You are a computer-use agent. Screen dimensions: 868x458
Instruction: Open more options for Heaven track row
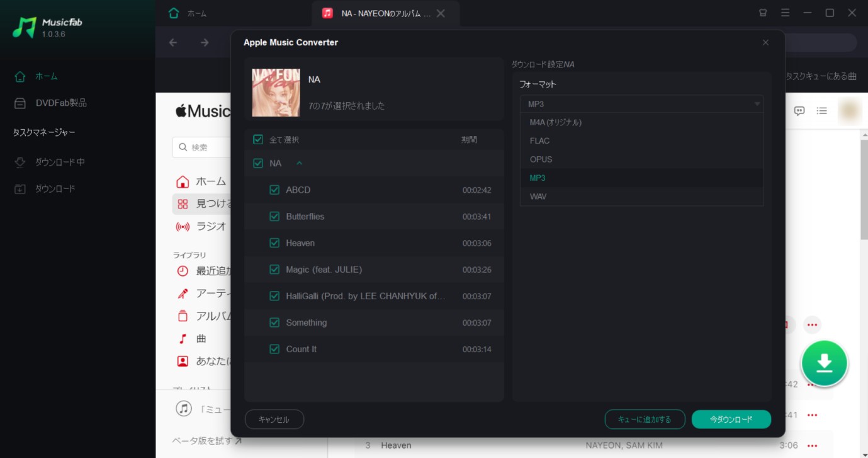click(x=813, y=445)
